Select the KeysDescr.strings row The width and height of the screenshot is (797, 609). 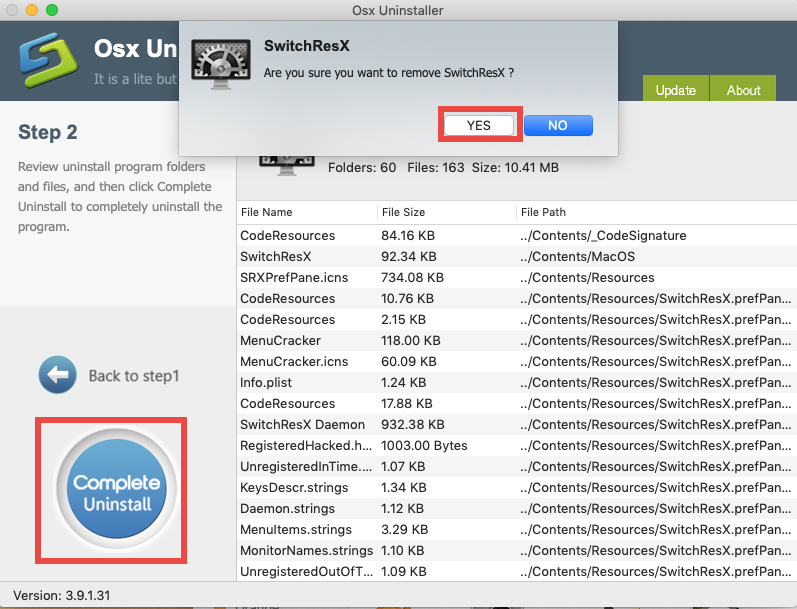pos(516,488)
